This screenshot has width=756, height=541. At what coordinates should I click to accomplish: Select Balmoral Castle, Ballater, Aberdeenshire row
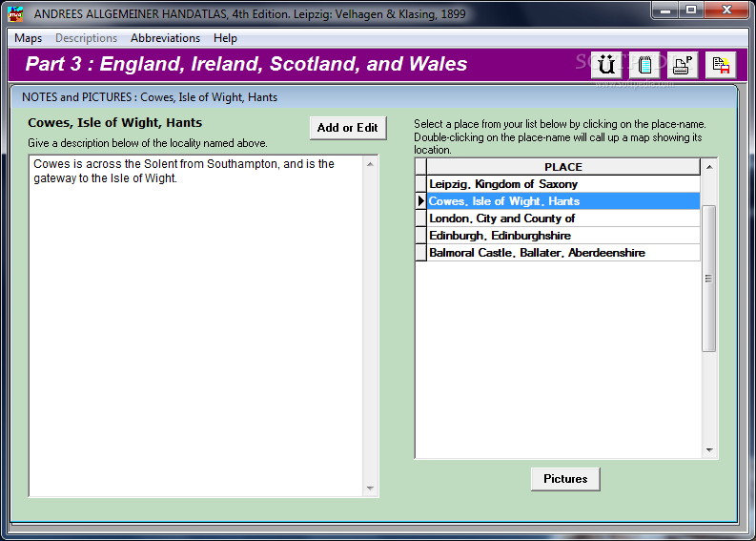pyautogui.click(x=563, y=253)
